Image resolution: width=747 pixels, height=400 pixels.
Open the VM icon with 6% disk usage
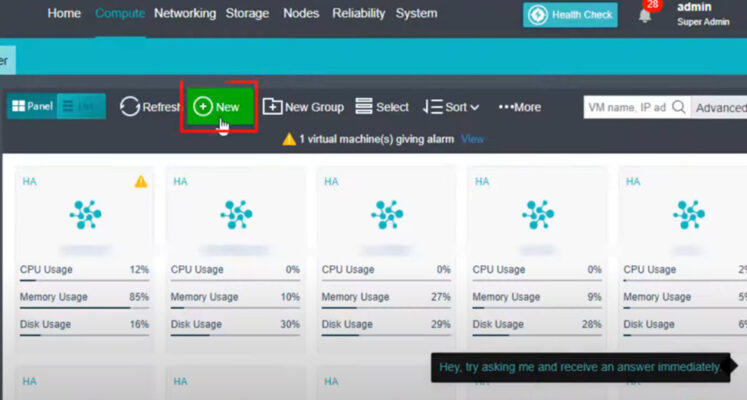(689, 214)
